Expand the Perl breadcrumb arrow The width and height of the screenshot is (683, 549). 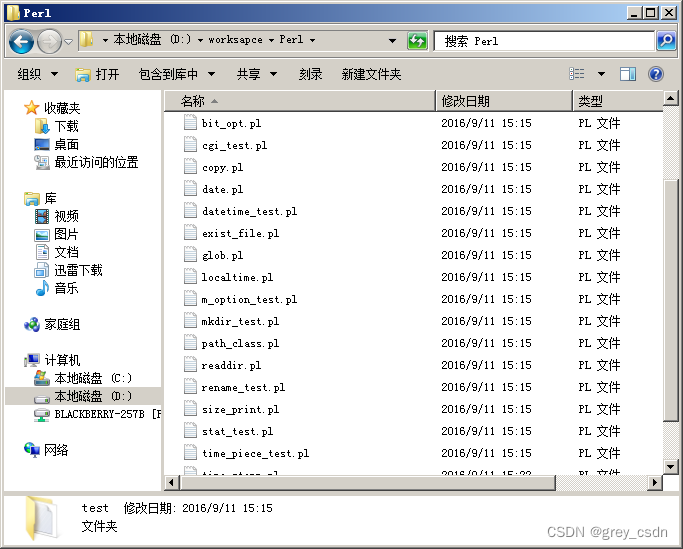[x=312, y=40]
